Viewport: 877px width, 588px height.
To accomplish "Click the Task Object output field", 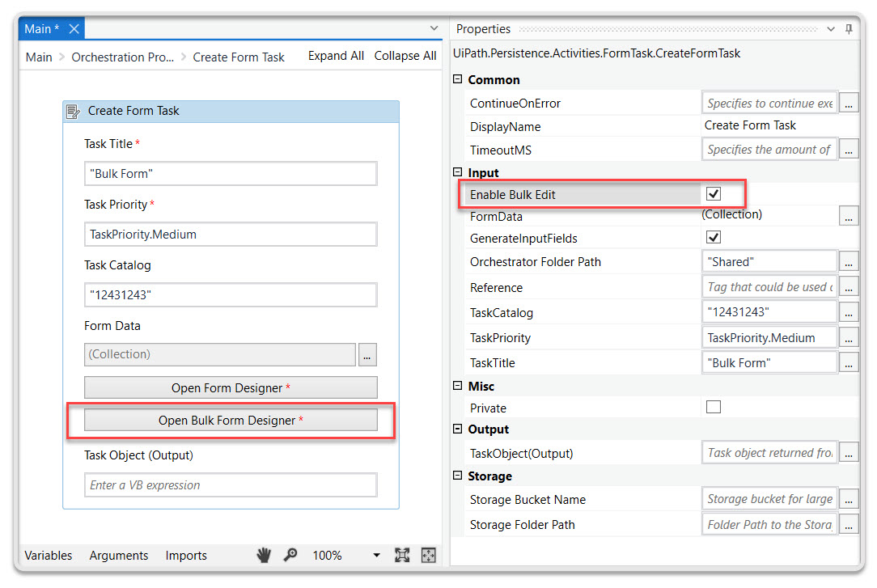I will pos(231,485).
